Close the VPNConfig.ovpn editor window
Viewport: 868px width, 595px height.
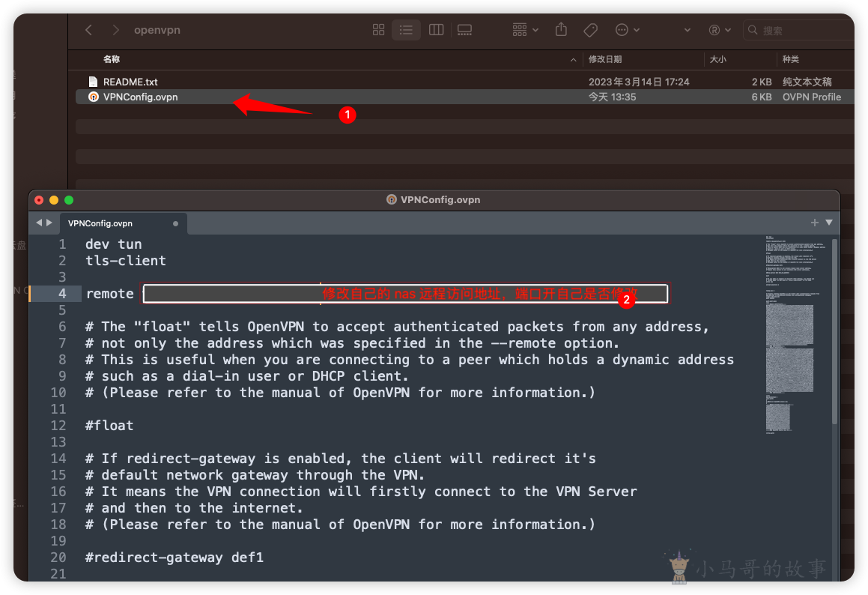pos(39,200)
